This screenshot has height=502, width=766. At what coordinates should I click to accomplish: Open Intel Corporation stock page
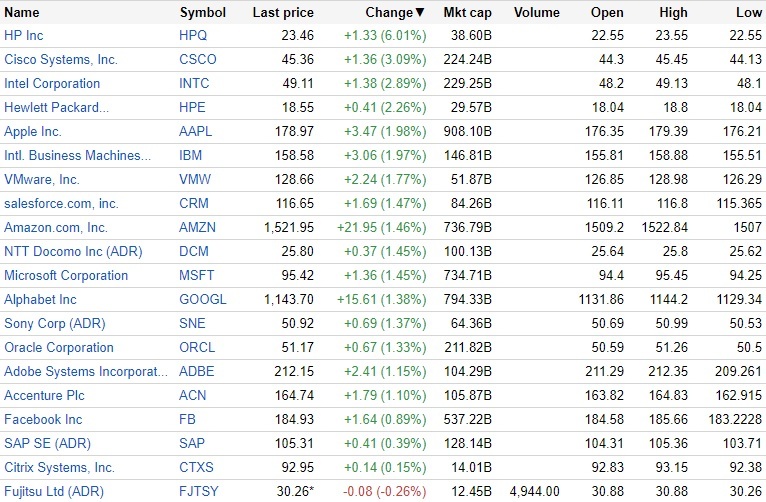point(52,84)
